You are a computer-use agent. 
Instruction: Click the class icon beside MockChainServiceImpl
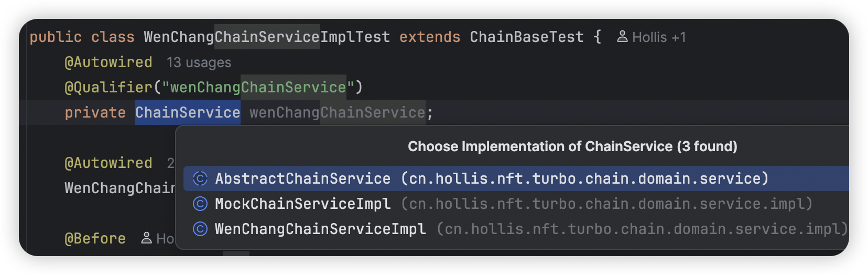click(200, 204)
